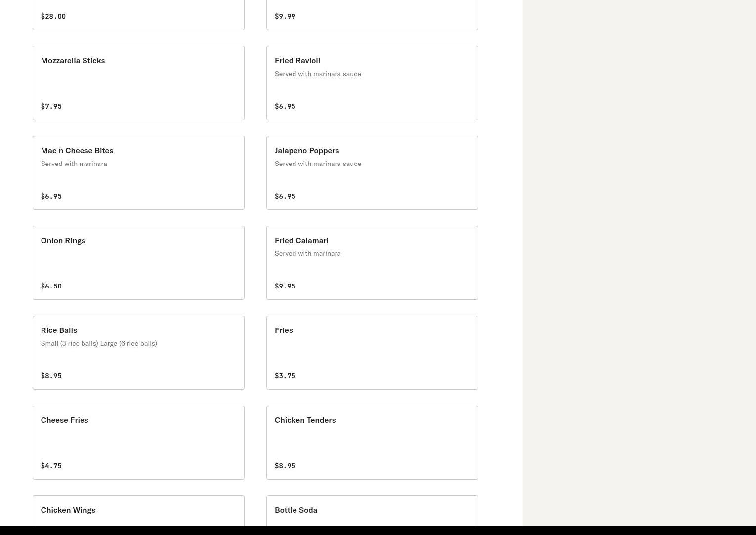Image resolution: width=756 pixels, height=535 pixels.
Task: Click the "$8.95" price of Rice Balls
Action: pos(51,376)
